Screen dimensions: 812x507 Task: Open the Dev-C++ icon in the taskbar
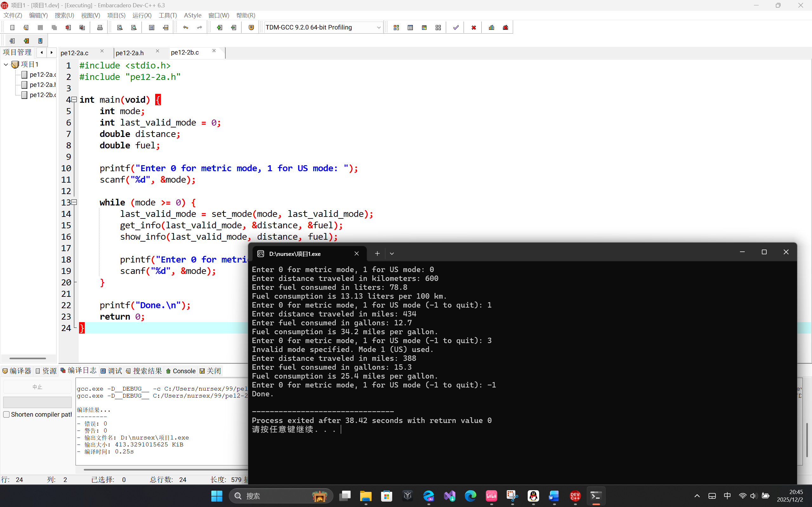(575, 496)
